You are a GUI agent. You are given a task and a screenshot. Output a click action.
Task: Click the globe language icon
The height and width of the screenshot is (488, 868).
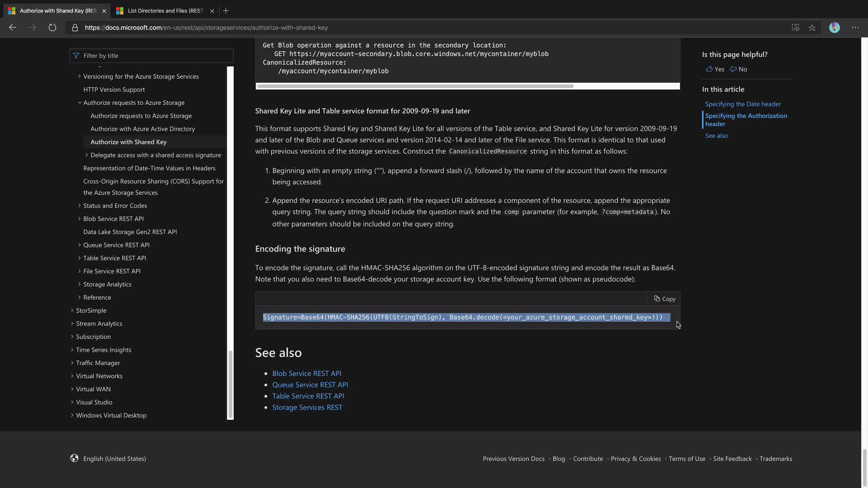[74, 458]
